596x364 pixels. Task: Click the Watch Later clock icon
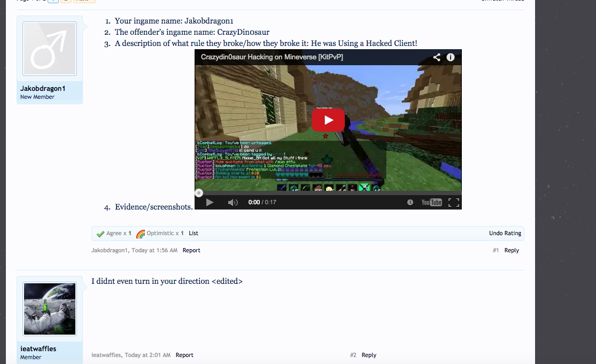pos(410,202)
